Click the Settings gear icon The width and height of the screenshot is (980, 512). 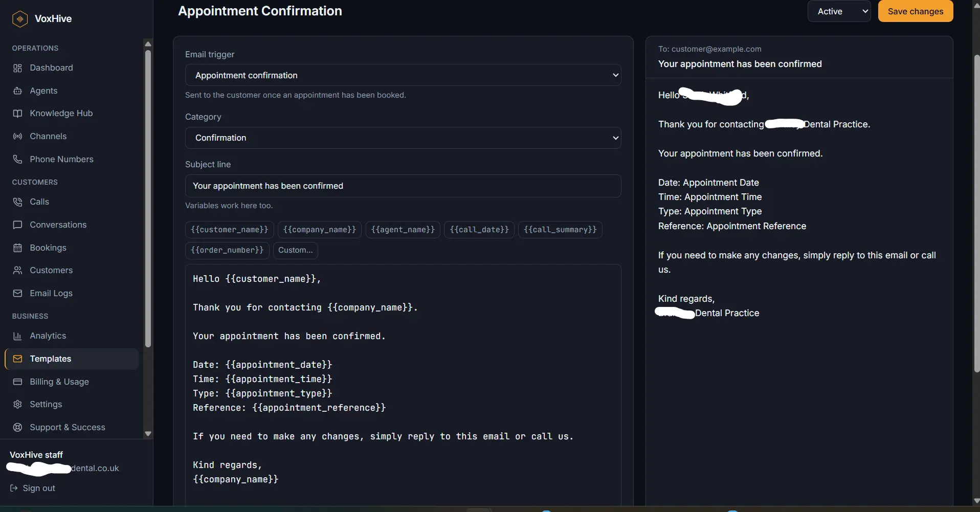(17, 405)
